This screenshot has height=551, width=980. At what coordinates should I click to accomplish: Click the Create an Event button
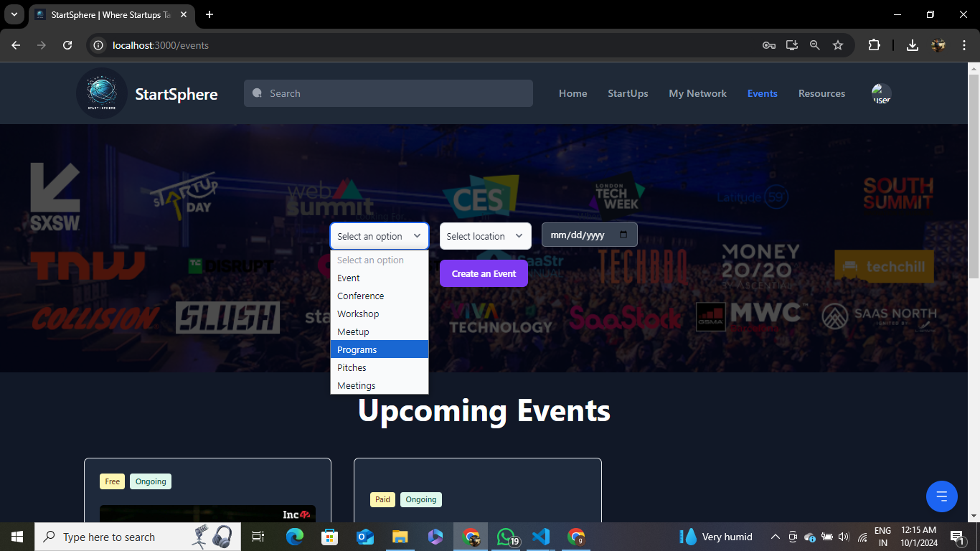click(484, 273)
